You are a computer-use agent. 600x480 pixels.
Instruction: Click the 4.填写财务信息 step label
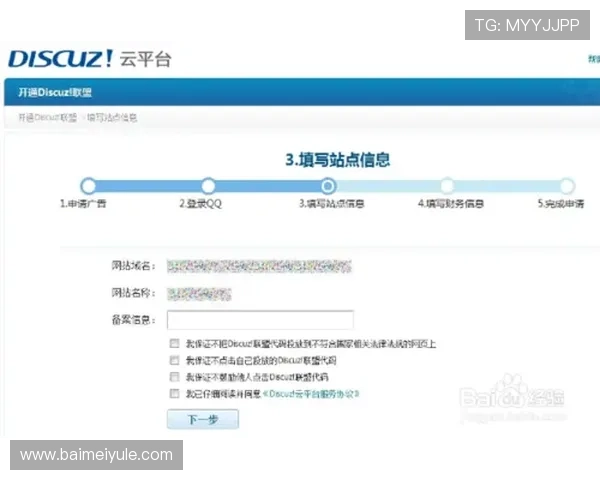451,203
